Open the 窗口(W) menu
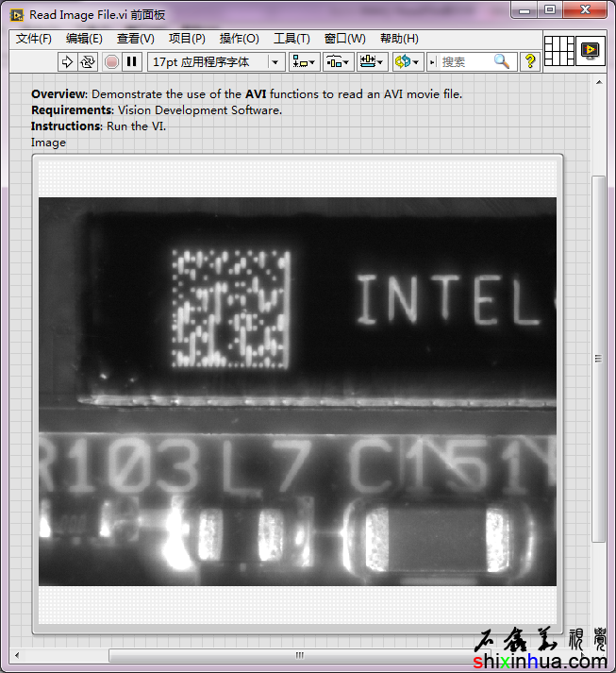 345,39
